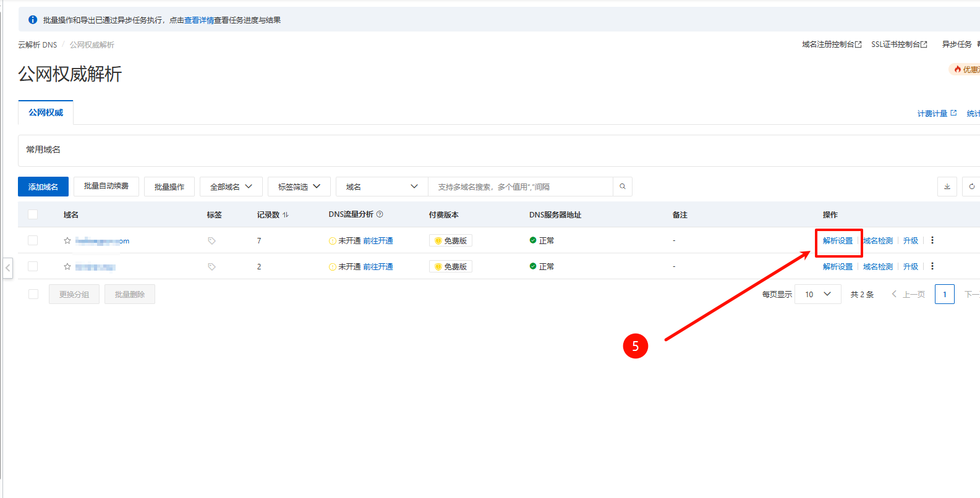Click the 添加域名 button

43,187
